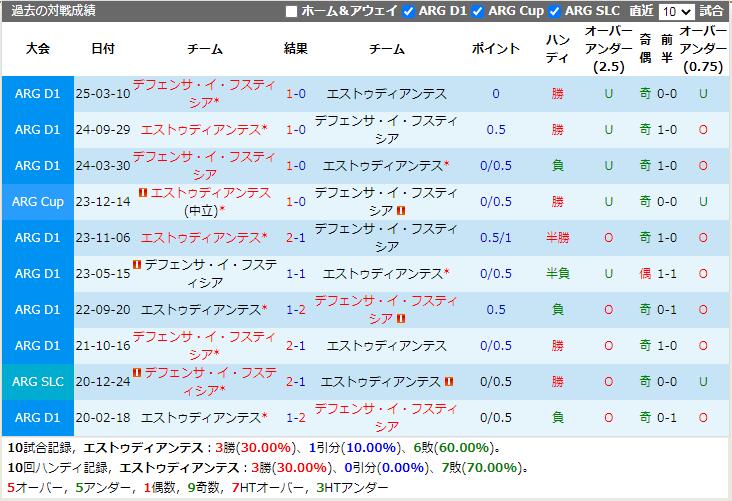Uncheck the ARG Cup filter checkbox
732x501 pixels.
click(x=477, y=11)
